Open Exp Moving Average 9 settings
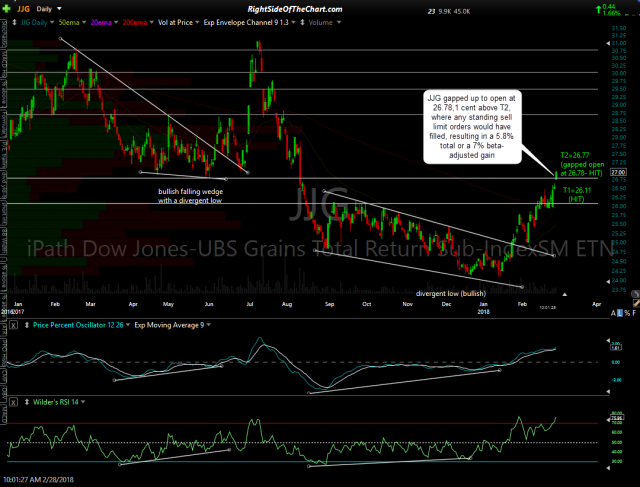 (169, 325)
